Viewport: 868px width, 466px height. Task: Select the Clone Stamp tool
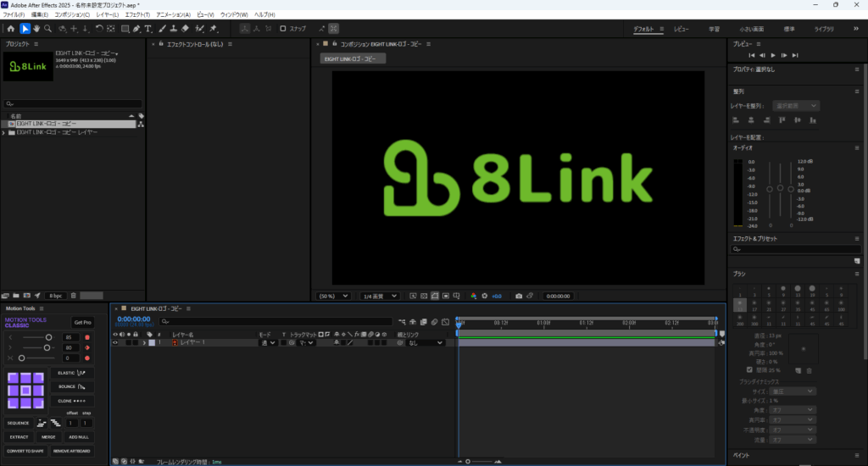(173, 29)
